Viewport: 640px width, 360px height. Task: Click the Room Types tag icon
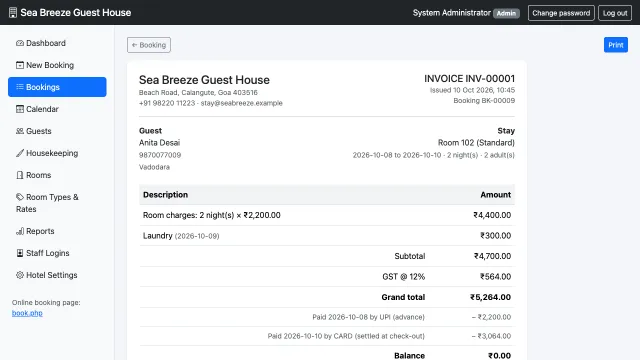20,197
